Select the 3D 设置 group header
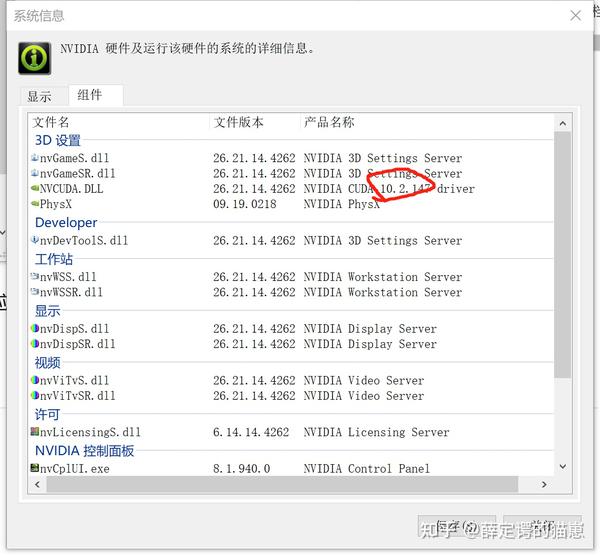 coord(58,140)
